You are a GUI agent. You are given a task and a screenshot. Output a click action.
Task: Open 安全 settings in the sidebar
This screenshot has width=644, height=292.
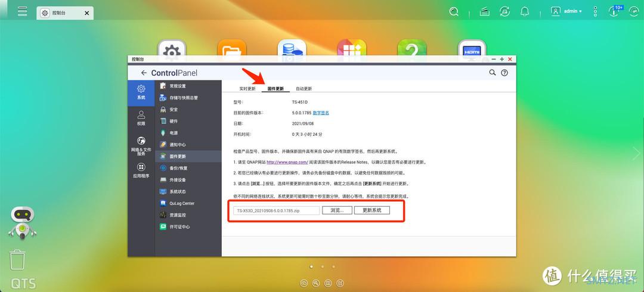(188, 110)
